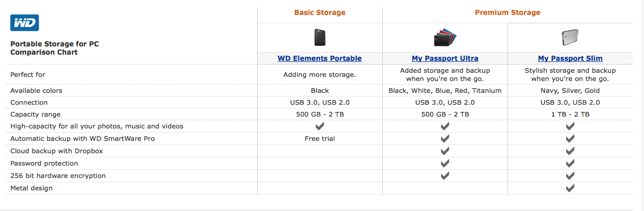Image resolution: width=644 pixels, height=211 pixels.
Task: Click Elements Portable high-capacity checkmark
Action: point(319,126)
